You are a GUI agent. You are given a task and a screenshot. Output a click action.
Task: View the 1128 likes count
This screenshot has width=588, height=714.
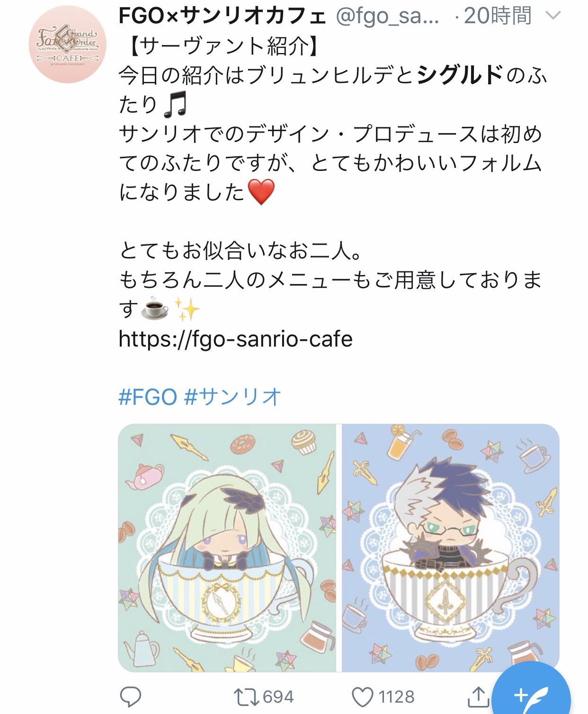click(396, 697)
